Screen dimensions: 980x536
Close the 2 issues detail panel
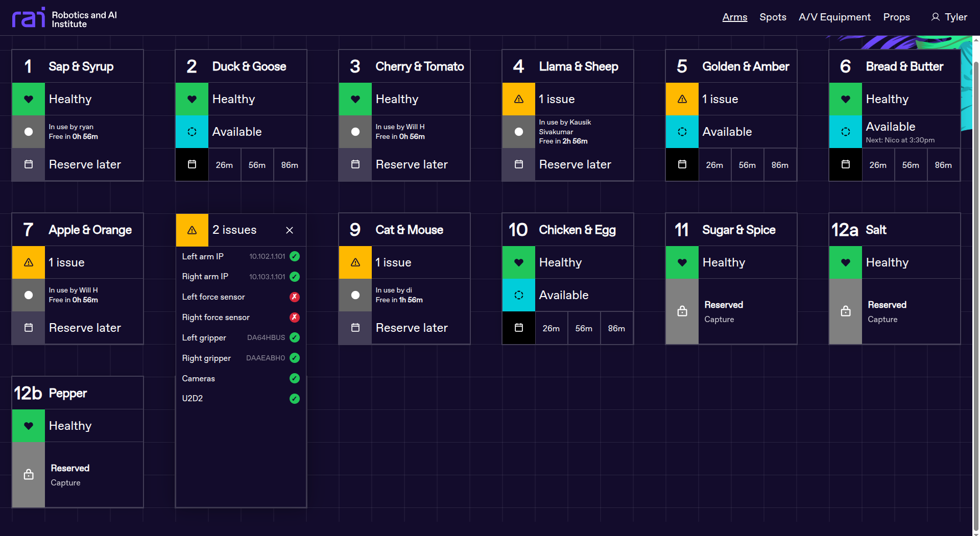[x=290, y=230]
